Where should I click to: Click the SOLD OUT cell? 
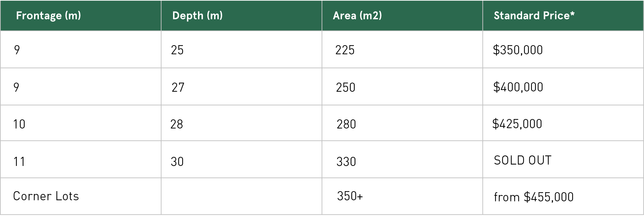click(522, 160)
